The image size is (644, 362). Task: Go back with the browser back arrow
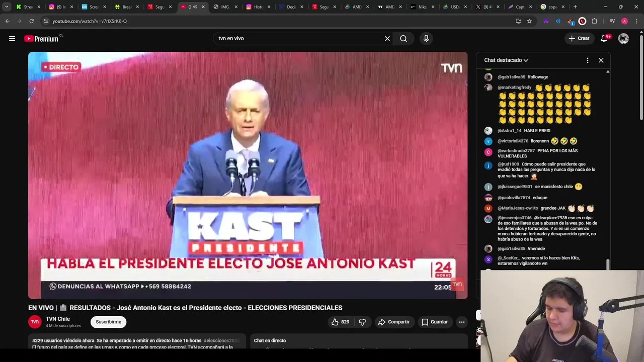point(7,21)
